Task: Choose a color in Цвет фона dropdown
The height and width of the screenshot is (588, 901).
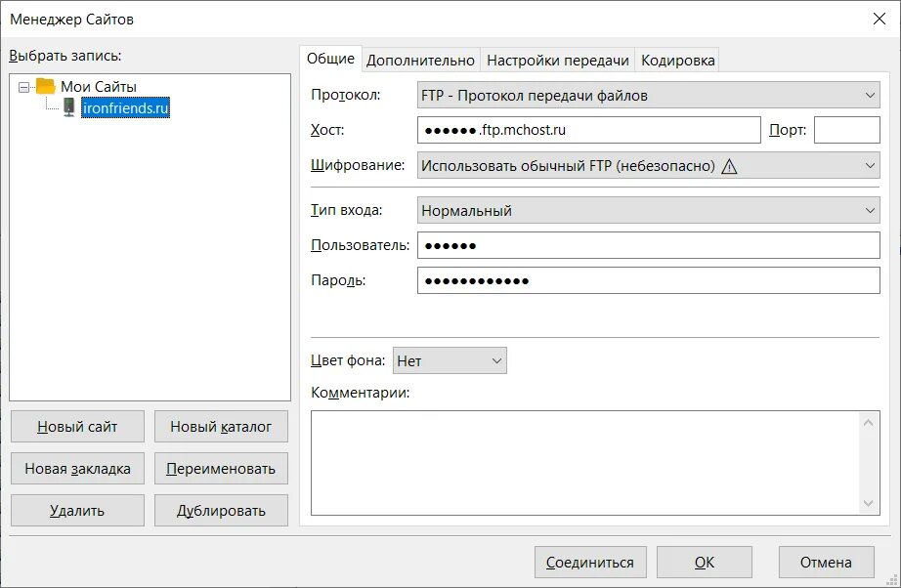Action: point(450,361)
